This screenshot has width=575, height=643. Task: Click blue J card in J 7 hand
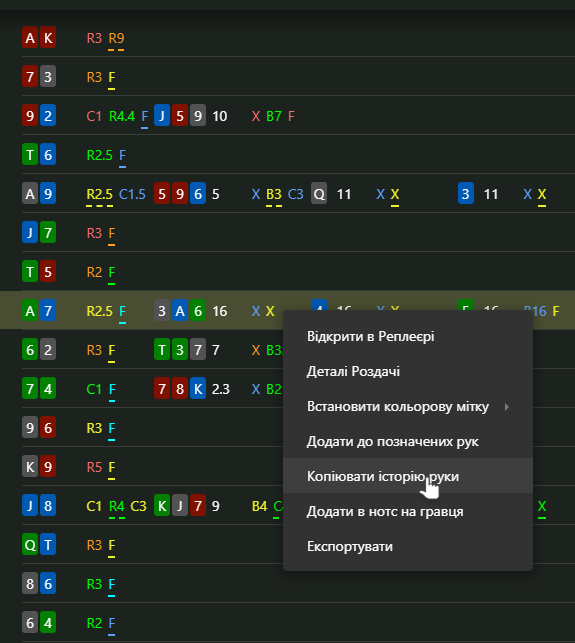30,233
